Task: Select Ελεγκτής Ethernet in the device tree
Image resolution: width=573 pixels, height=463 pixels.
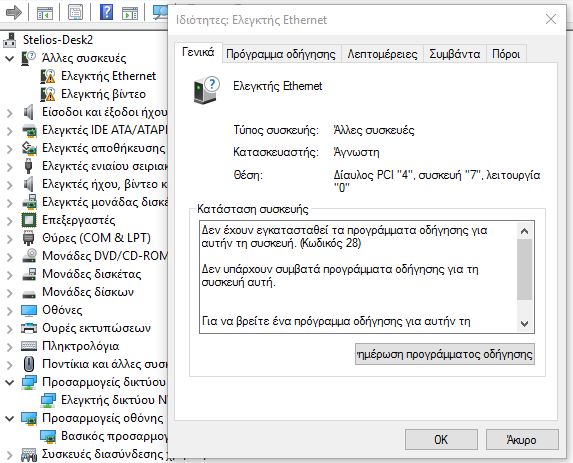Action: (x=108, y=76)
